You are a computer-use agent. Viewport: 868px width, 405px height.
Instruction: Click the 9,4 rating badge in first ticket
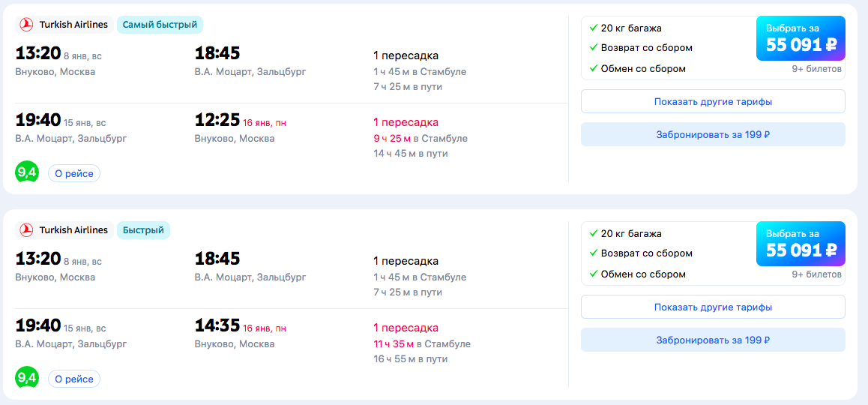pyautogui.click(x=26, y=173)
